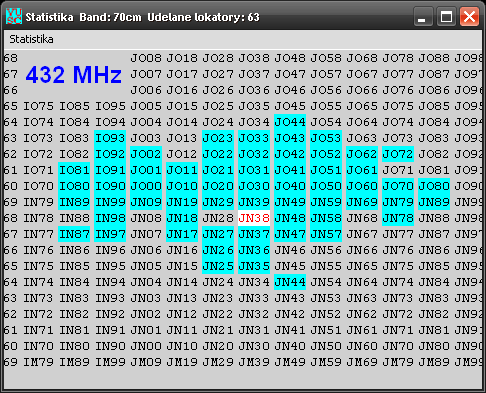Image resolution: width=486 pixels, height=393 pixels.
Task: Click unworked locator JO56
Action: point(326,90)
